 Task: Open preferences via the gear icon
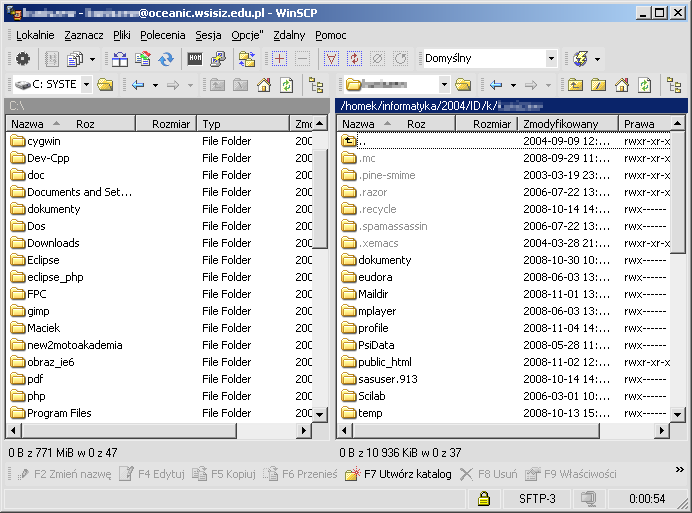[x=23, y=59]
